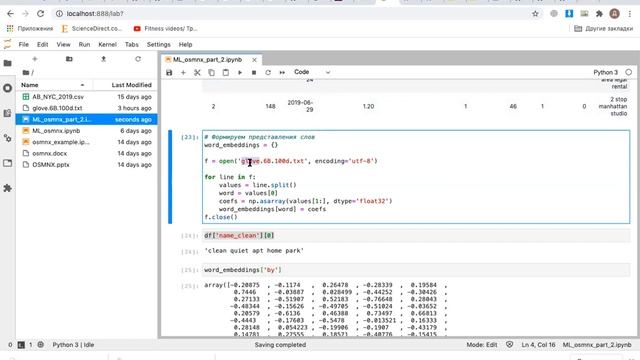Open the Open Tabs sidebar icon
The height and width of the screenshot is (360, 640).
[x=7, y=163]
